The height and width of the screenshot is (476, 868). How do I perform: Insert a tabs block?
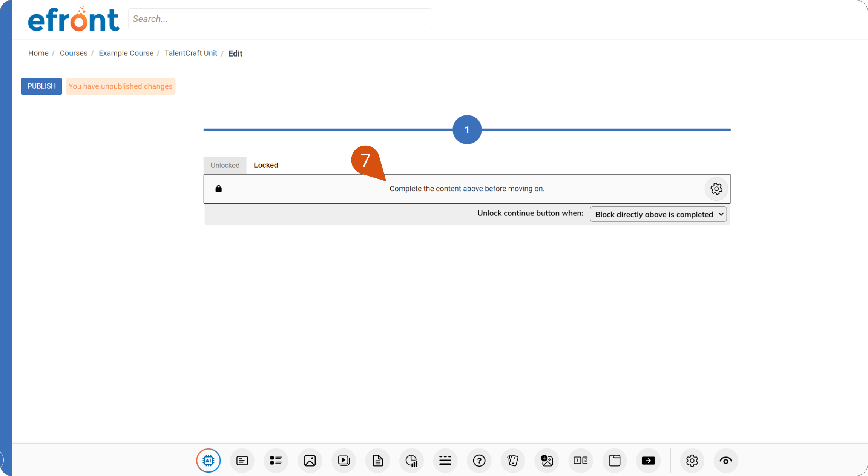point(615,460)
